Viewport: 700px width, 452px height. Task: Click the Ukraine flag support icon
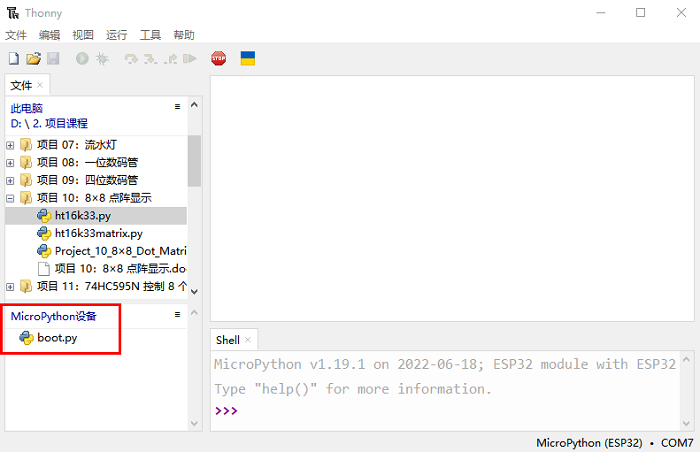tap(247, 59)
